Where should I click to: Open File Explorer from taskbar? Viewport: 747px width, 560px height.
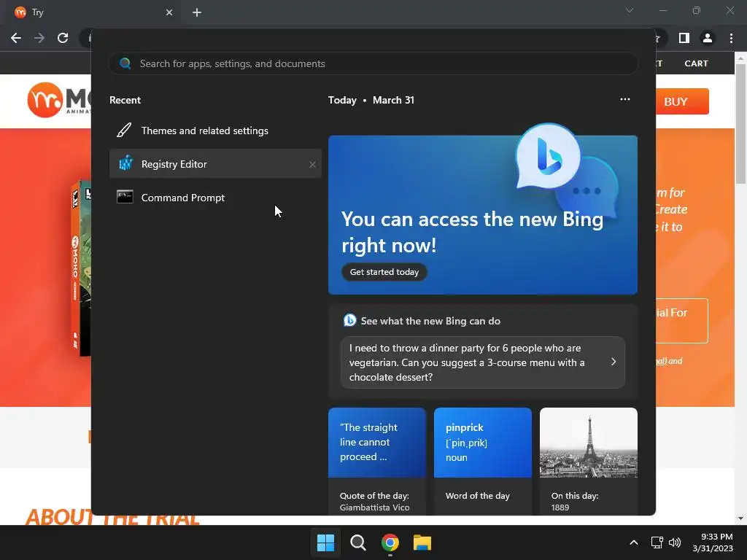422,542
